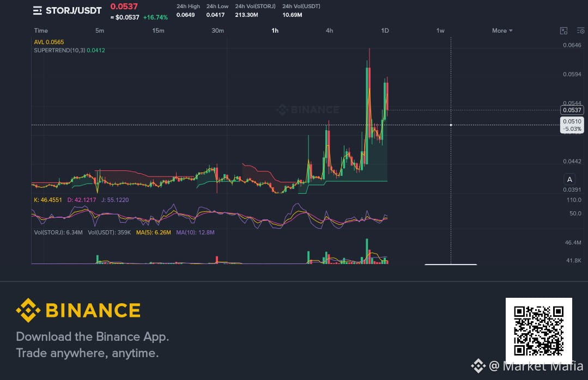Click the D: 42.1217 KDJ value
588x380 pixels.
81,200
